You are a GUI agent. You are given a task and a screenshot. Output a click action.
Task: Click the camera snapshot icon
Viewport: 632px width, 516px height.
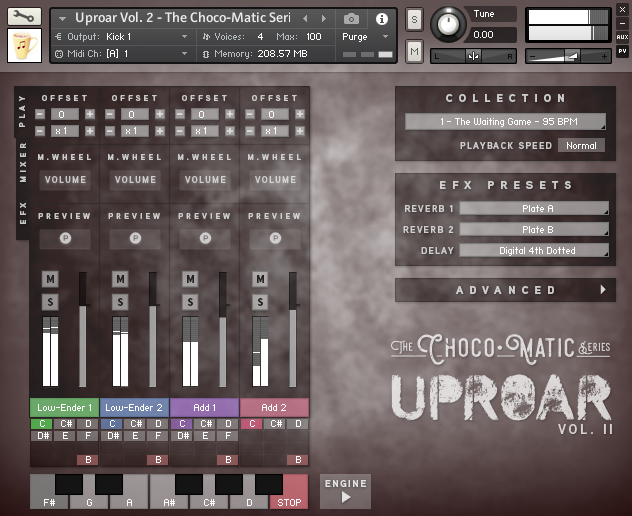(351, 19)
